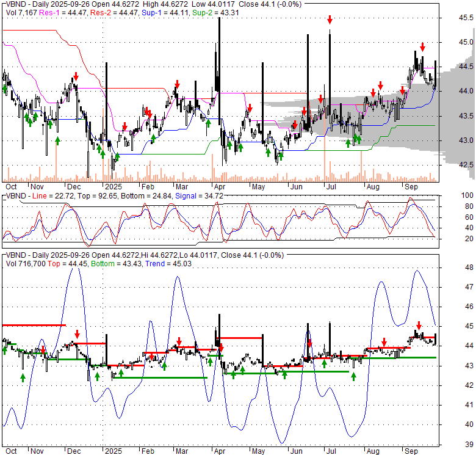Click the 'Apr' label under the top chart
Screen dimensions: 476x455
pyautogui.click(x=220, y=187)
